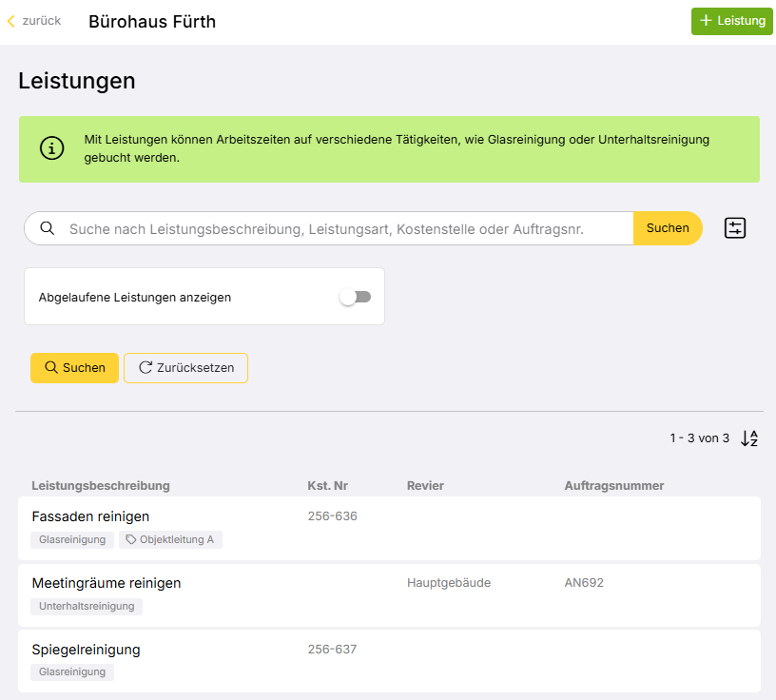
Task: Click the tag icon on Objektleitung A
Action: (130, 539)
